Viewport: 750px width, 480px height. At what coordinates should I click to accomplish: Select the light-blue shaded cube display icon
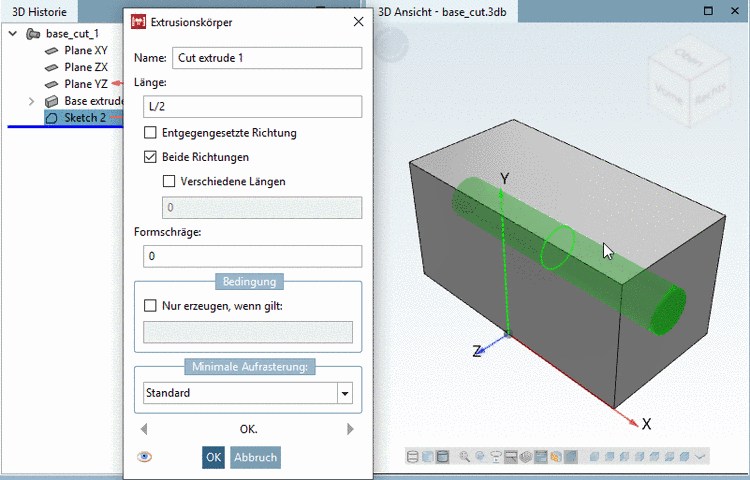click(428, 457)
